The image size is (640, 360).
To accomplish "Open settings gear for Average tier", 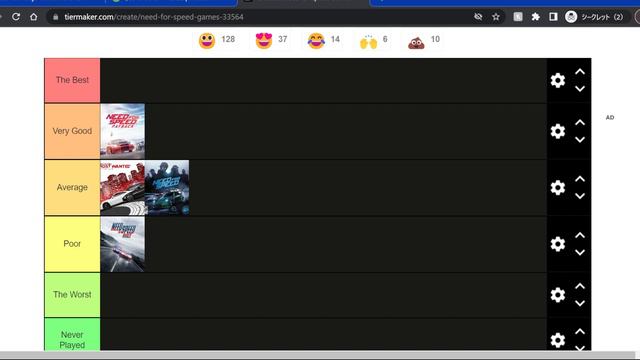I will click(558, 187).
